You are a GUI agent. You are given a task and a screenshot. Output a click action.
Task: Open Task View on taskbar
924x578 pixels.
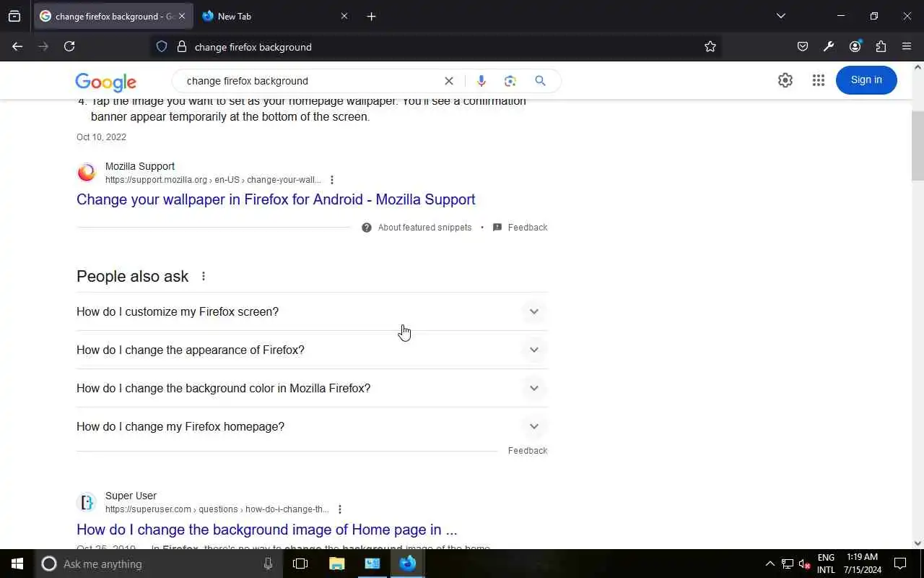pos(300,564)
